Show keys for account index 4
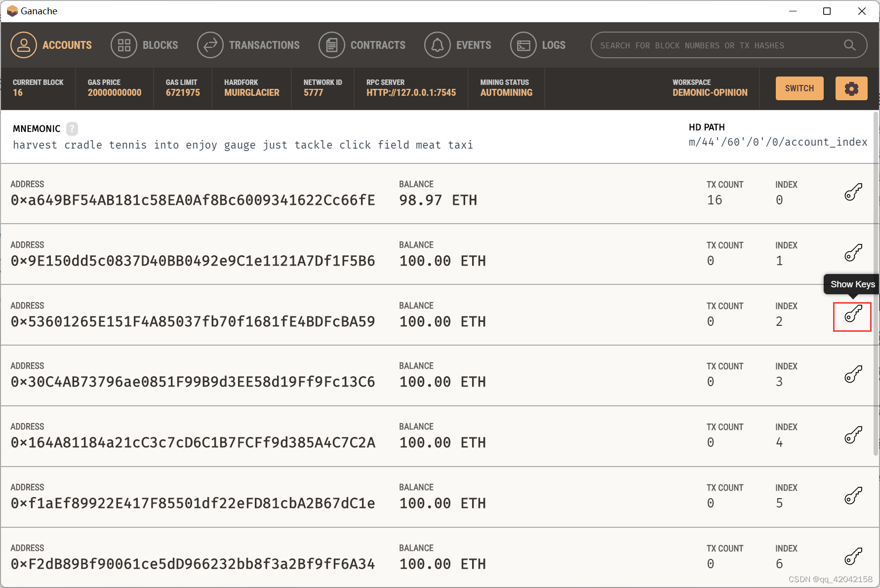This screenshot has width=880, height=588. (x=853, y=435)
